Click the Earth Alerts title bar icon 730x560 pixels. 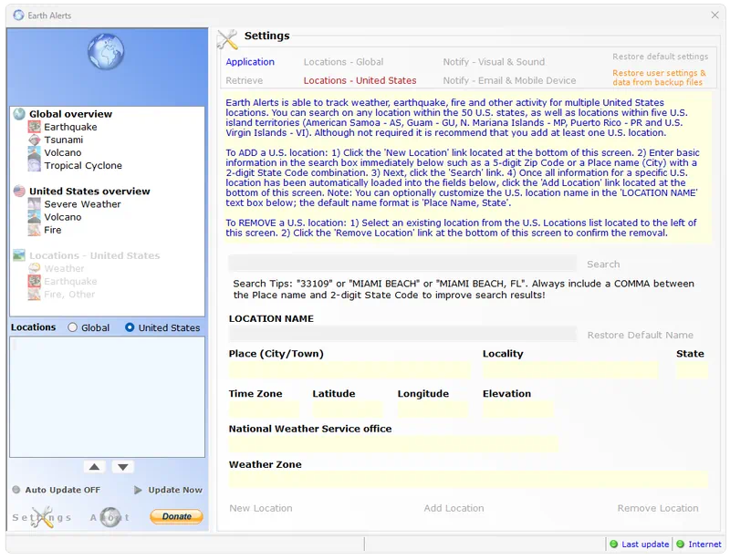tap(18, 16)
